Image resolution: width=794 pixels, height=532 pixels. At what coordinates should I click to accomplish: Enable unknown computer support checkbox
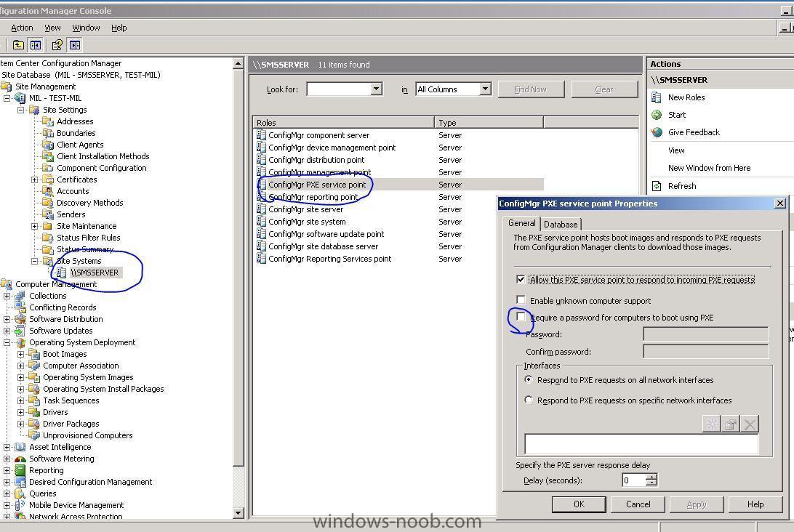click(x=521, y=299)
